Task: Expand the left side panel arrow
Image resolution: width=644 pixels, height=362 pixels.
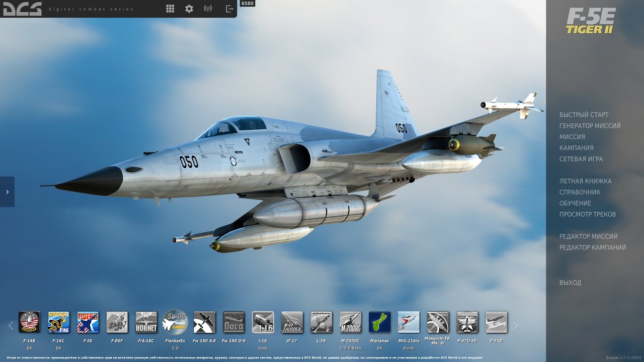Action: point(7,192)
